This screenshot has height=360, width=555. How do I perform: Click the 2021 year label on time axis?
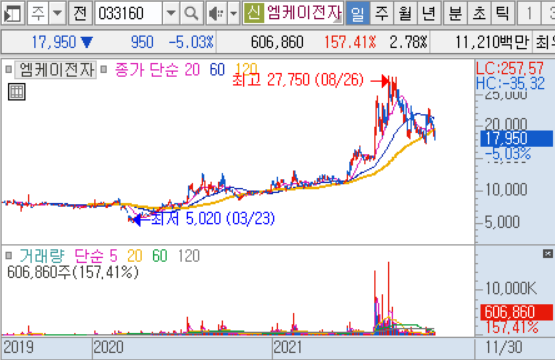(288, 347)
